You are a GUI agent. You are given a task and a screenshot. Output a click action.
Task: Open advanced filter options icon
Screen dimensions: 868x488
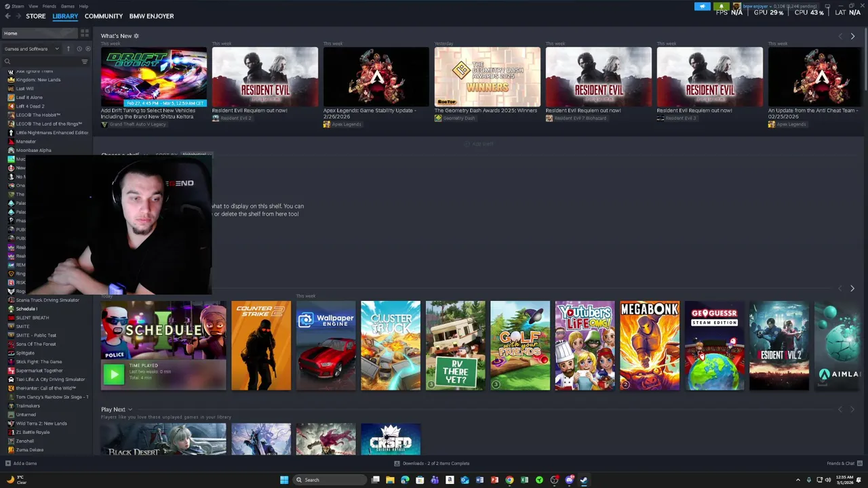click(85, 62)
